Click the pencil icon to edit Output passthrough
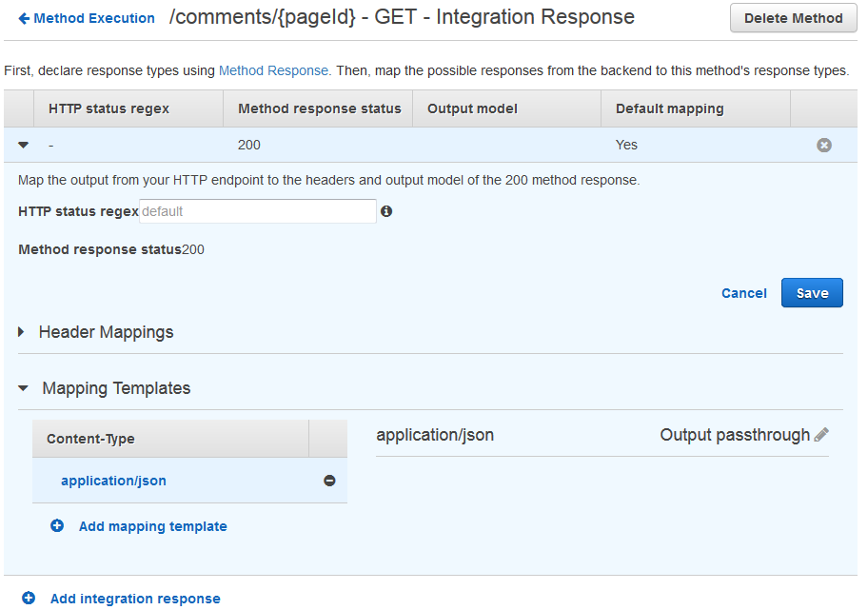868x610 pixels. [821, 435]
